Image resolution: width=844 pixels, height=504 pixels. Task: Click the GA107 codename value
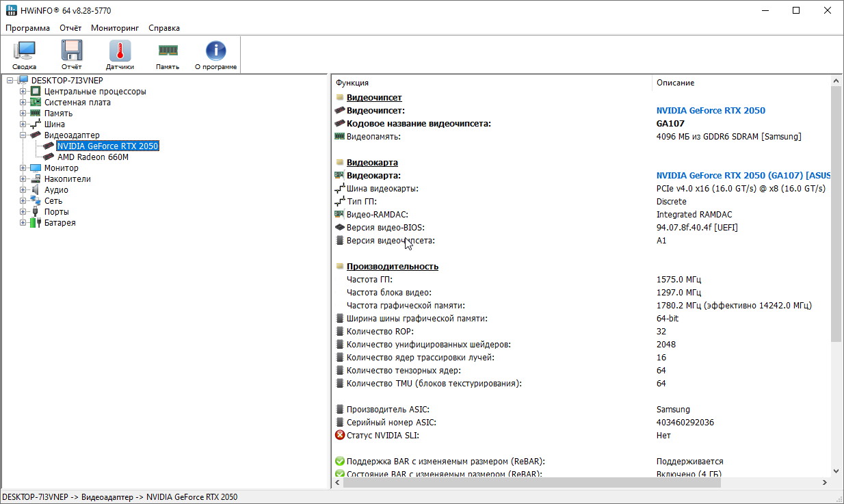coord(670,123)
